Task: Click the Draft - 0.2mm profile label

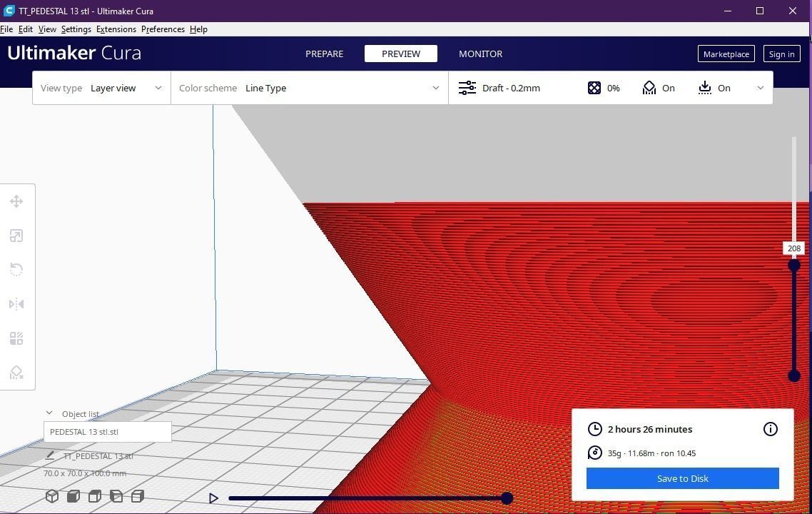Action: [511, 88]
